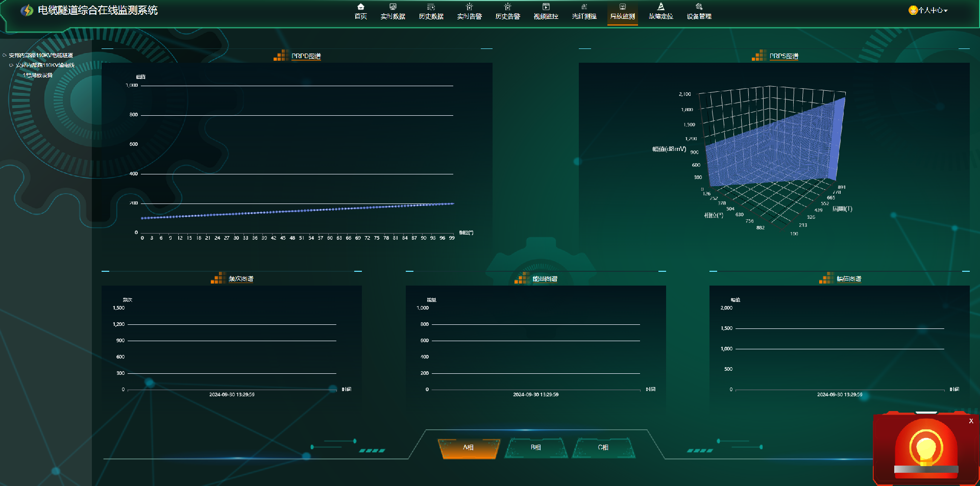Select the 局放监测 tab
This screenshot has width=980, height=486.
click(622, 11)
